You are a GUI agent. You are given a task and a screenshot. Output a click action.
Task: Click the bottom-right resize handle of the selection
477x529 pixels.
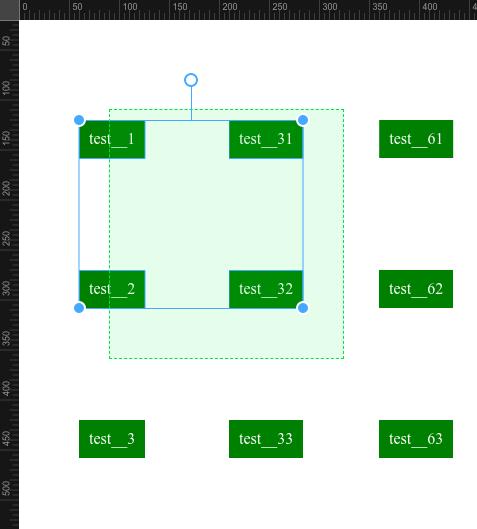coord(303,308)
